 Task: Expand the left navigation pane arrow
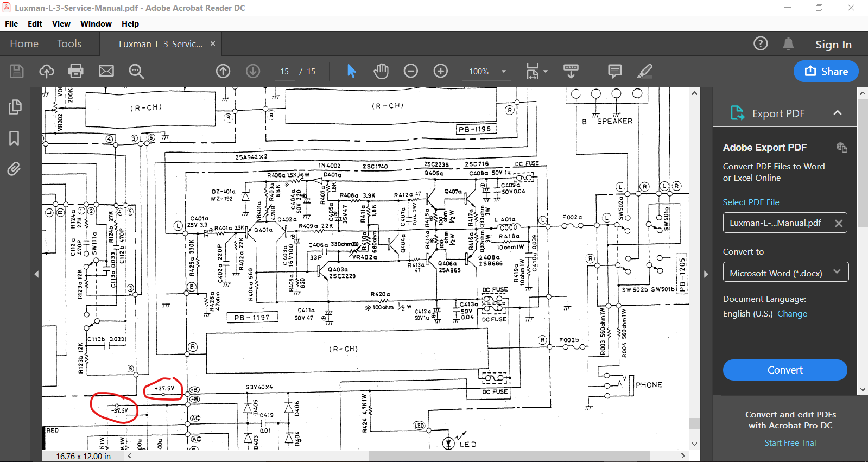(36, 274)
